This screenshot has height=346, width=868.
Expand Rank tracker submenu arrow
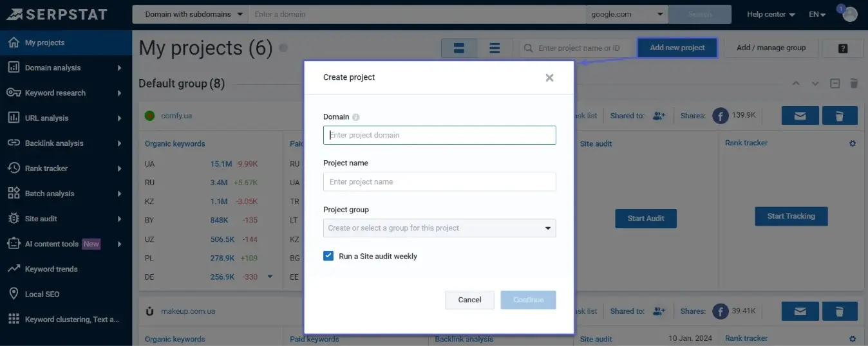coord(120,168)
